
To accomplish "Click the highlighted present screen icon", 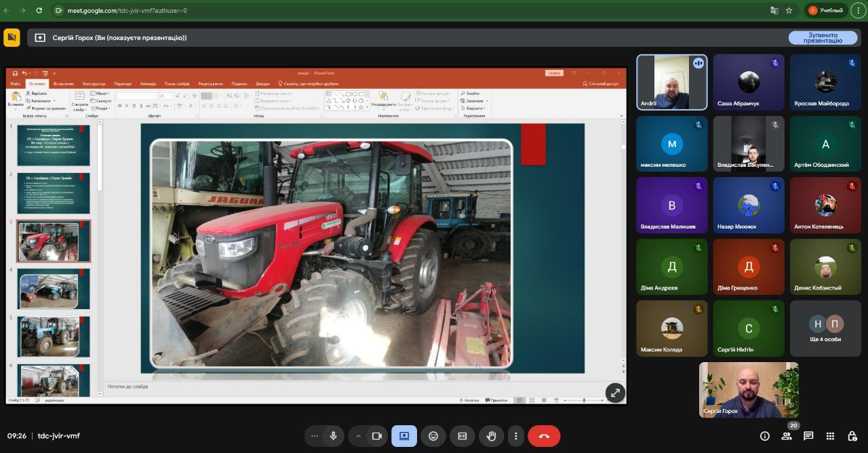I will (404, 436).
